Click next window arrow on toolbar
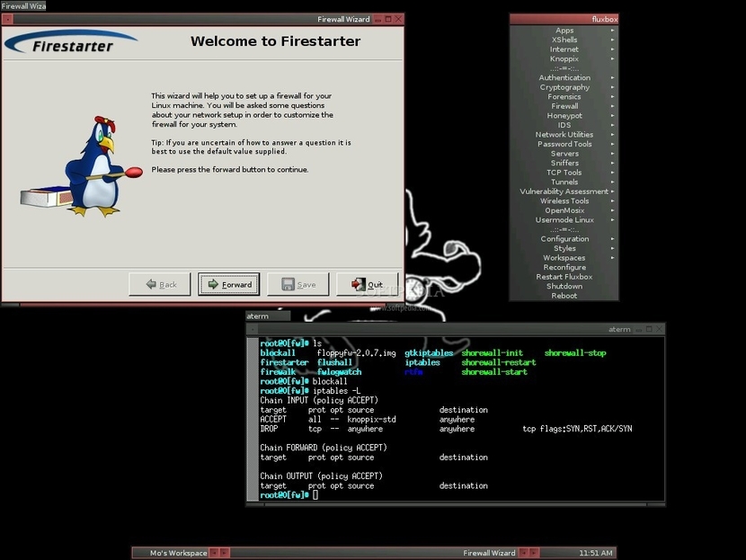Viewport: 746px width, 560px height. pos(534,553)
